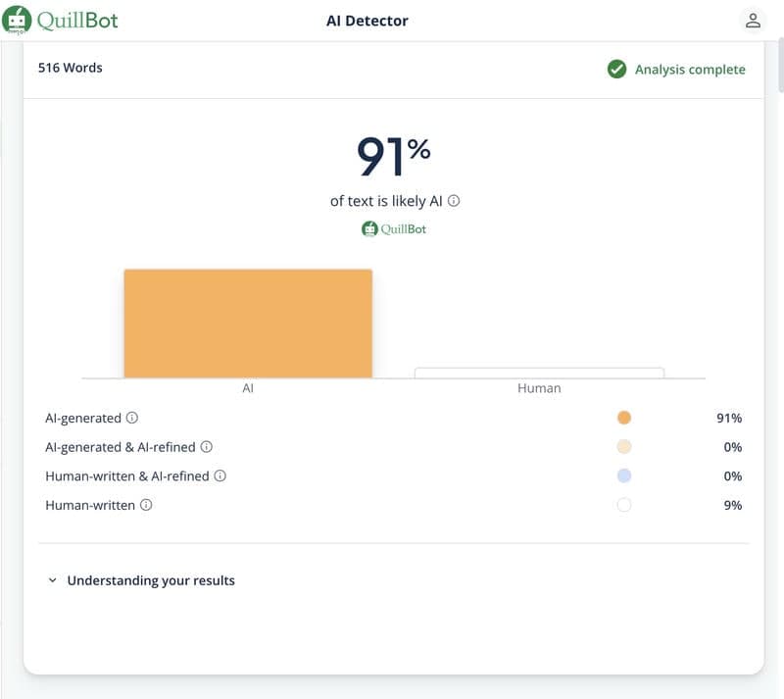Click the small QuillBot badge under the score

point(394,229)
